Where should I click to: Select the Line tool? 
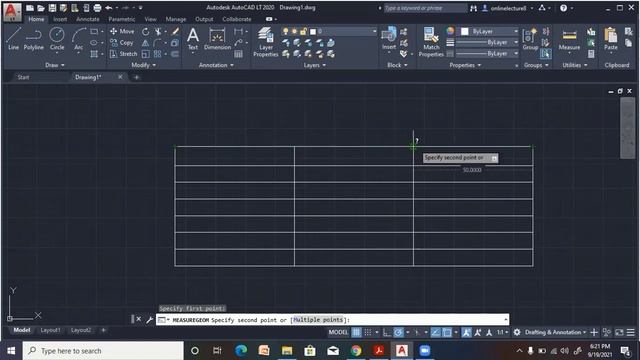[13, 39]
